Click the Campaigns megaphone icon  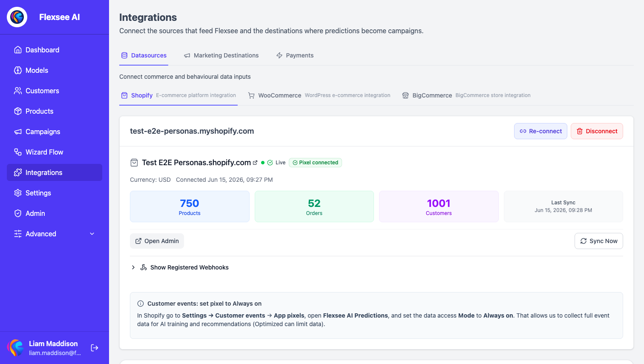click(18, 132)
